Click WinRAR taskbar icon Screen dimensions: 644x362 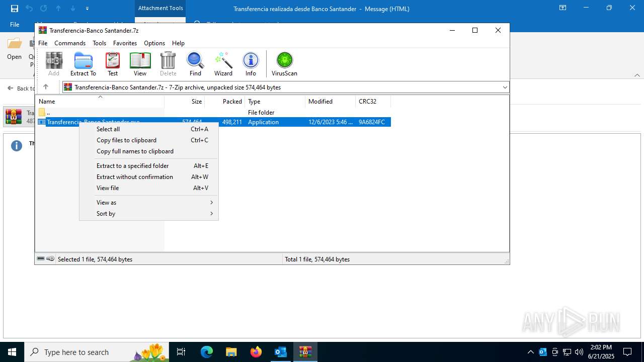tap(305, 352)
